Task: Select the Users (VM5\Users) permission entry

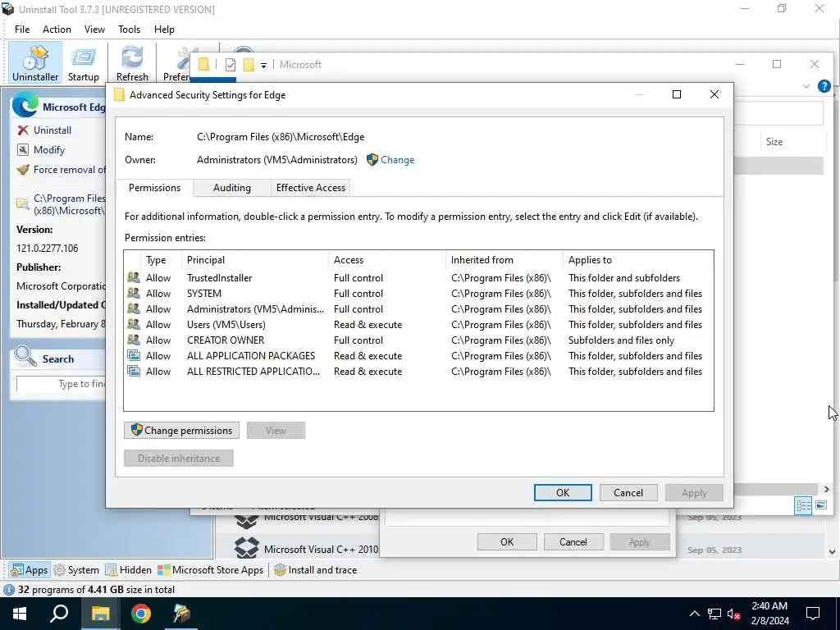Action: tap(418, 324)
